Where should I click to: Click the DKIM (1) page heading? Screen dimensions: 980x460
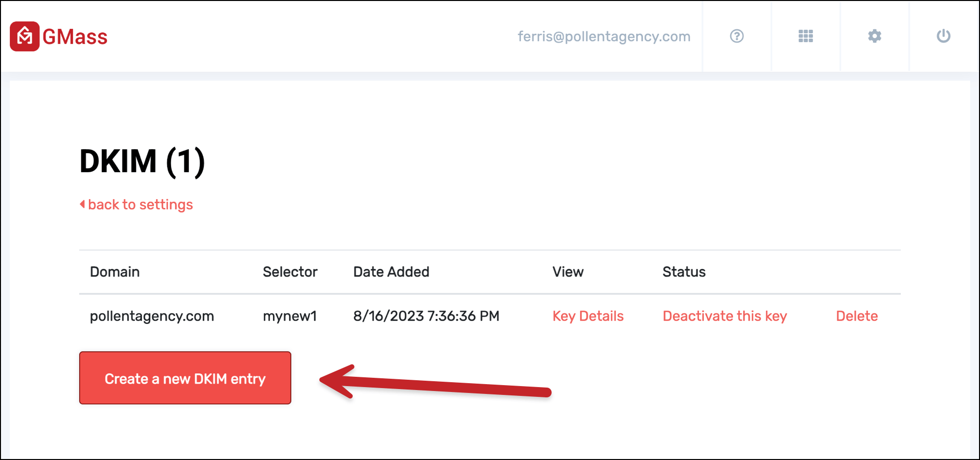click(x=142, y=161)
